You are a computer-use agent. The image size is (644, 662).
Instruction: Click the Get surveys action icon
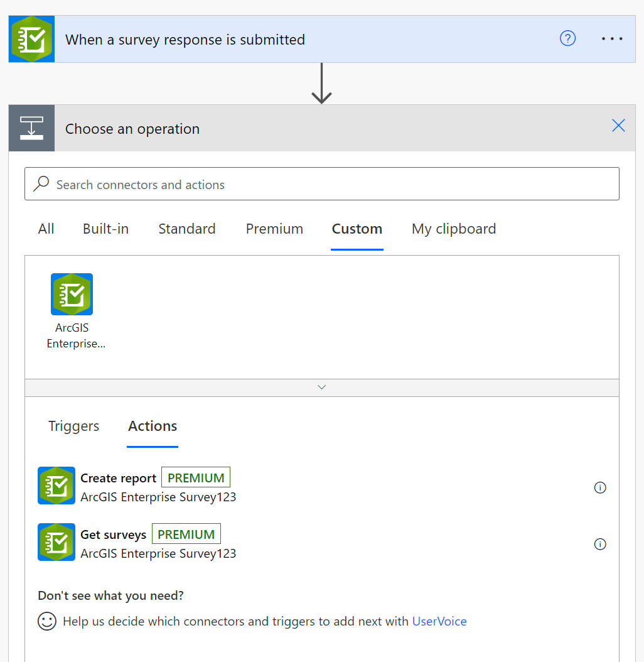point(56,542)
